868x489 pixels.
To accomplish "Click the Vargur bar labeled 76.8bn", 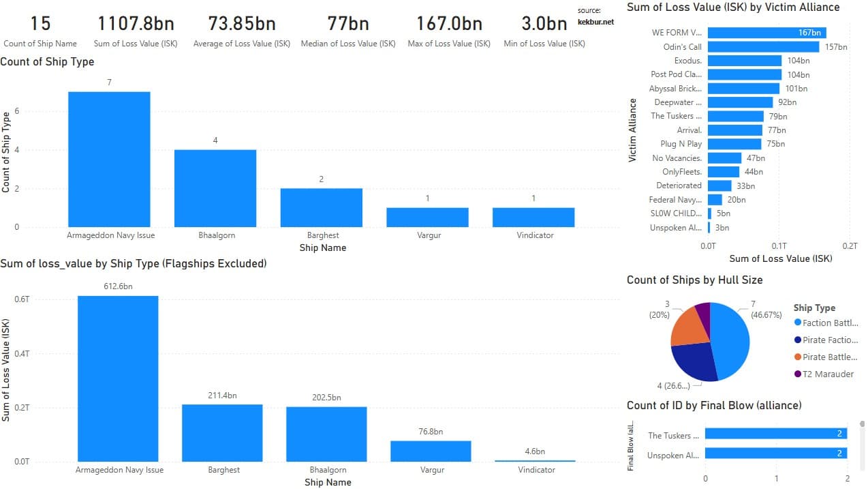I will (431, 451).
